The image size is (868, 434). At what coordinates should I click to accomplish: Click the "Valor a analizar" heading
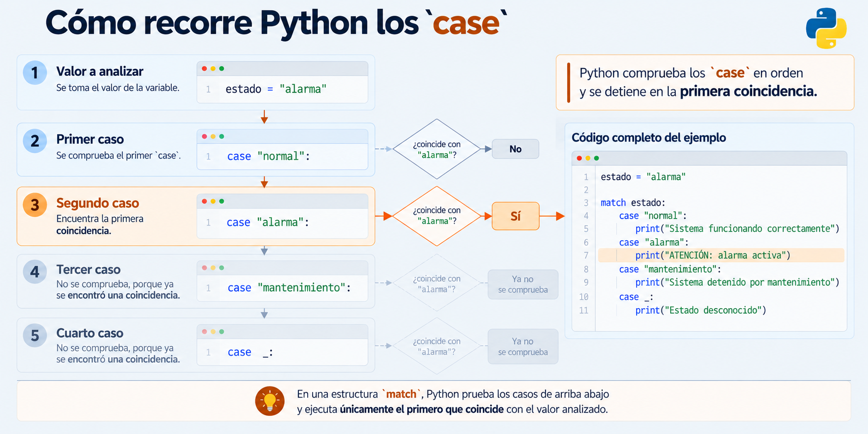(100, 71)
